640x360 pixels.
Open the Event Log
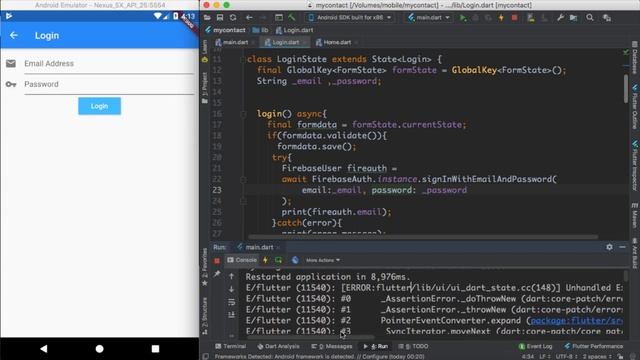535,346
